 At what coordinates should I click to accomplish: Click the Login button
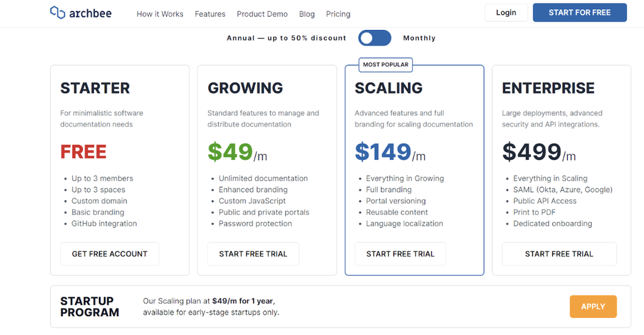click(x=506, y=13)
